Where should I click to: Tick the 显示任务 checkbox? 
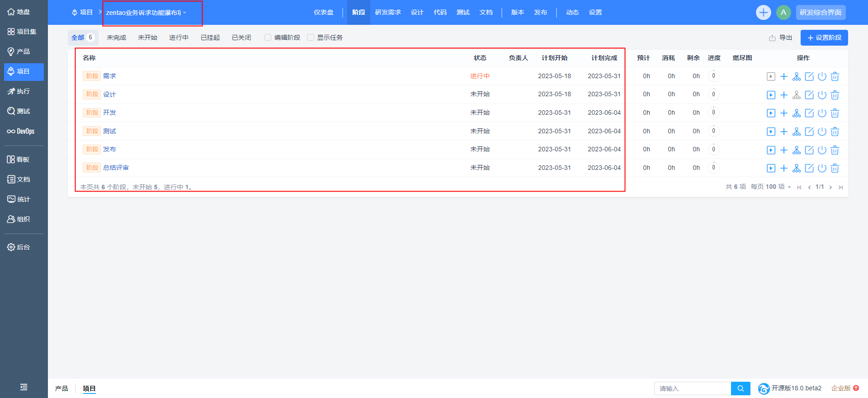pos(311,37)
